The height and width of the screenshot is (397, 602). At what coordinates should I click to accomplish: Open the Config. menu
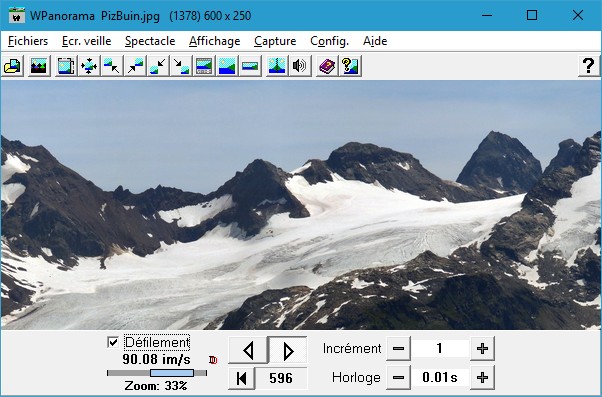coord(329,41)
